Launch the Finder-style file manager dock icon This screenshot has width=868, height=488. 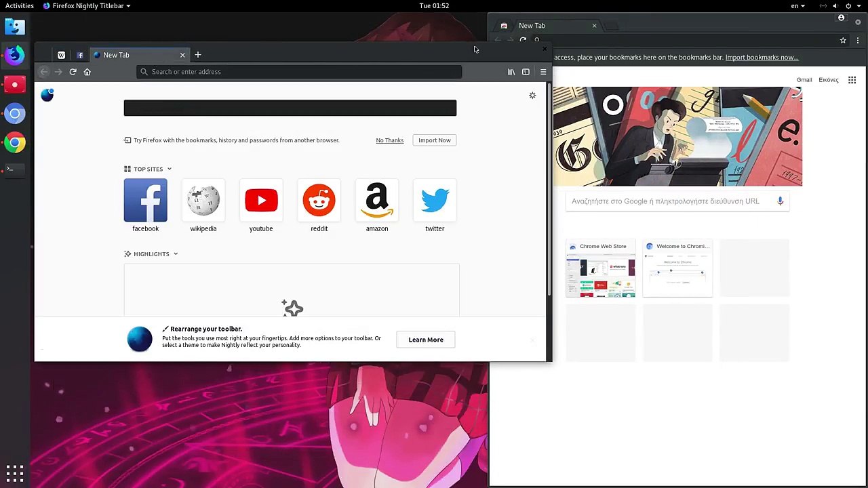[15, 26]
